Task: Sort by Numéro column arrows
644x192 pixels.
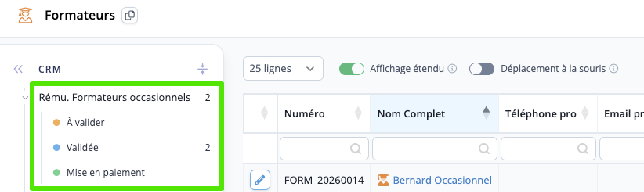Action: click(358, 113)
